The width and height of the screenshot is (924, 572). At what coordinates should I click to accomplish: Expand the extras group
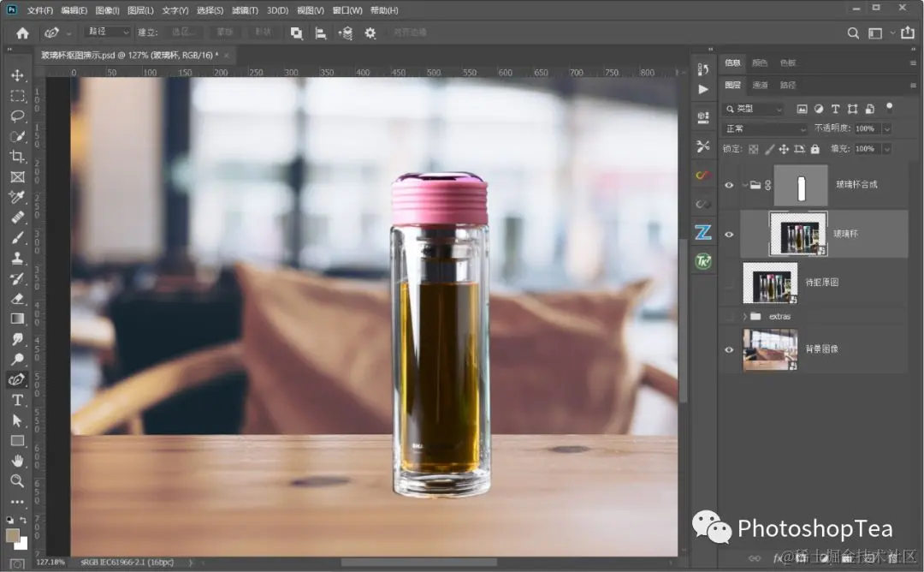coord(745,317)
